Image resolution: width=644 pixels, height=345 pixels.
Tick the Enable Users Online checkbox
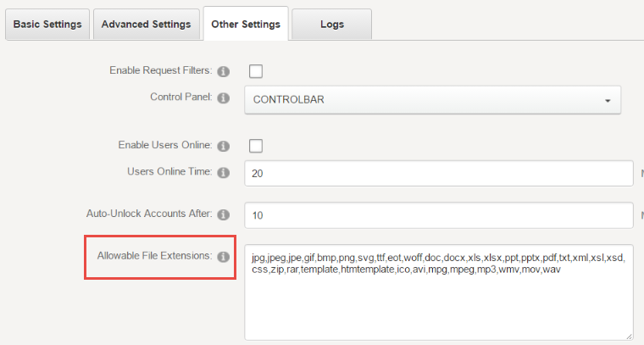pos(255,146)
